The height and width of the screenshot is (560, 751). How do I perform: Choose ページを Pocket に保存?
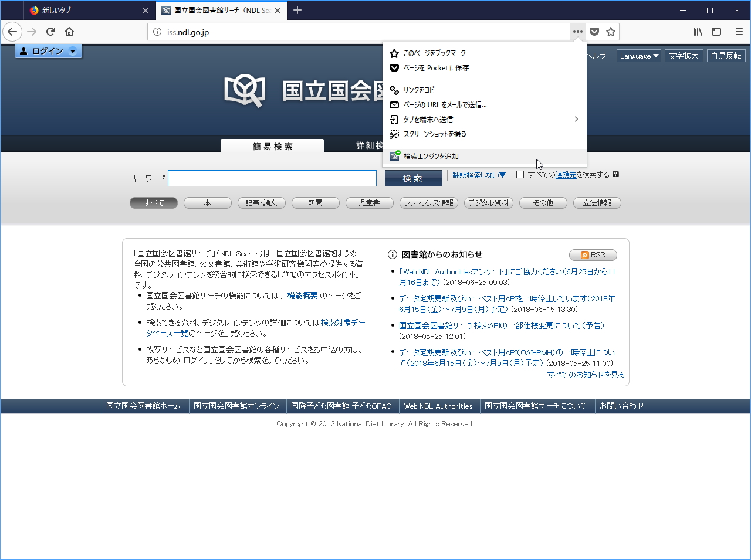tap(485, 68)
